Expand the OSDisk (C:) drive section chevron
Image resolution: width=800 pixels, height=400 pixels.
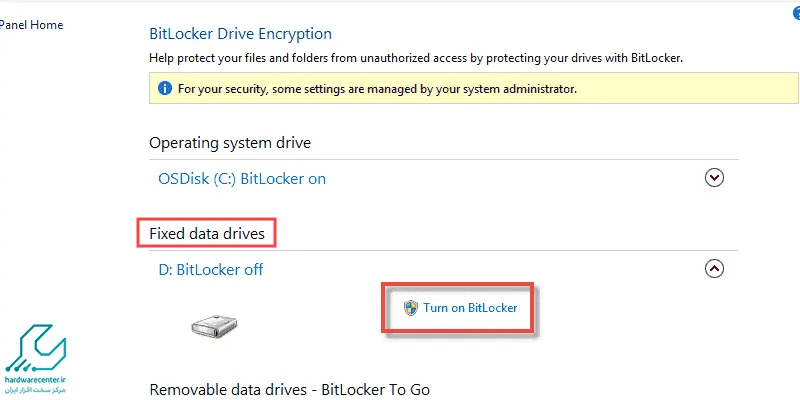(714, 178)
